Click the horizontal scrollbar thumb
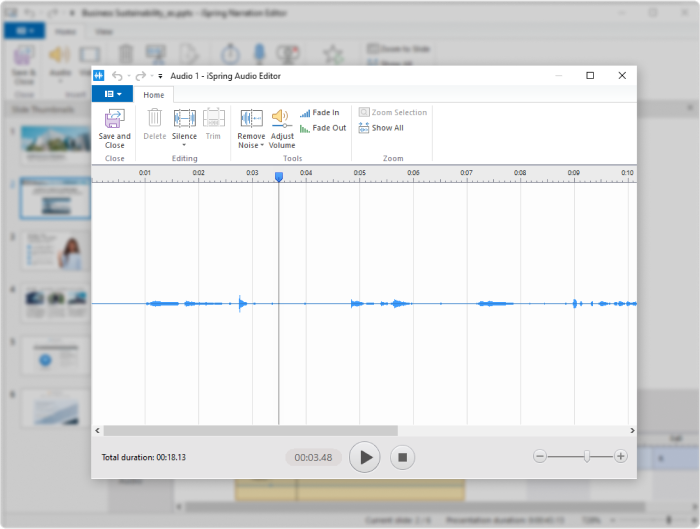The height and width of the screenshot is (529, 700). click(x=250, y=430)
